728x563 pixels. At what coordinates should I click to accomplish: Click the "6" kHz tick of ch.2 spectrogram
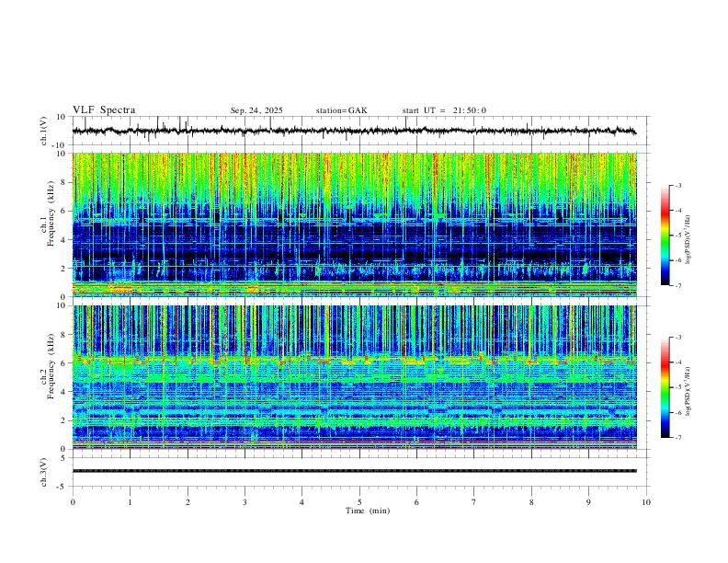pos(63,363)
